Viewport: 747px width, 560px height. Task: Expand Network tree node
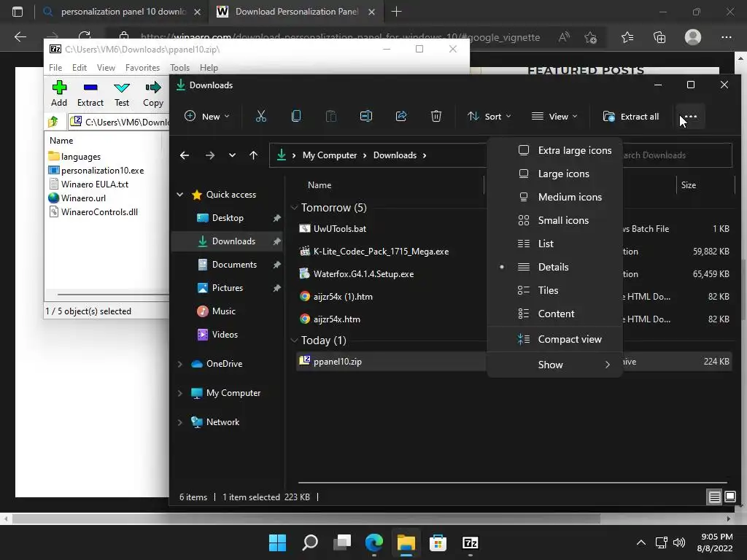[180, 422]
